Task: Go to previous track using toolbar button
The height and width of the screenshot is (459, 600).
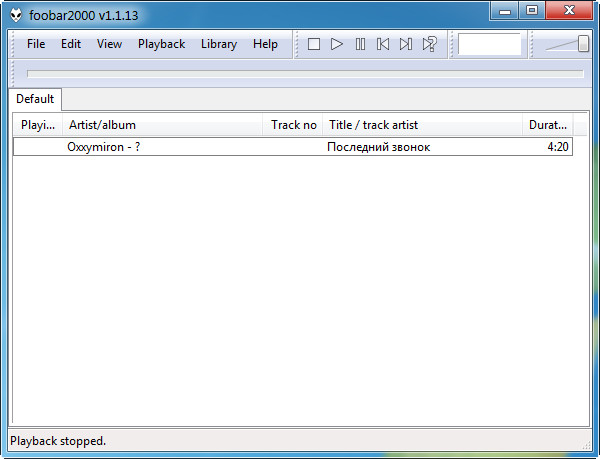Action: point(383,44)
